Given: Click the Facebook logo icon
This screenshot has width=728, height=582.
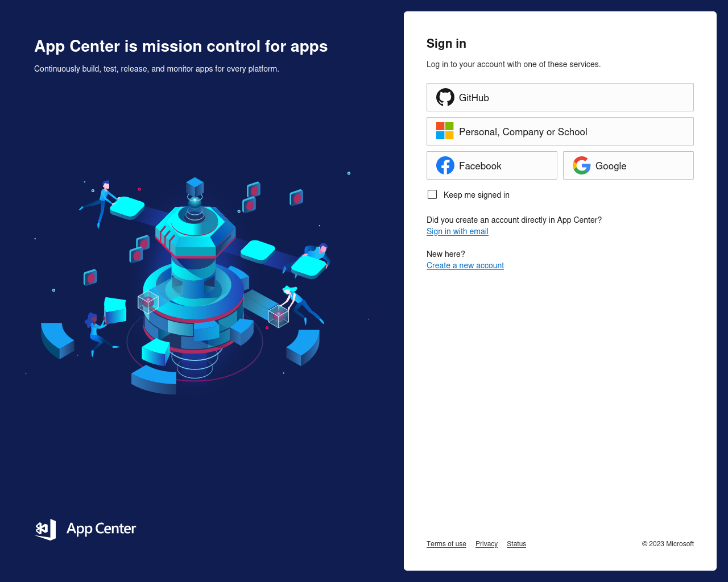Looking at the screenshot, I should point(445,165).
